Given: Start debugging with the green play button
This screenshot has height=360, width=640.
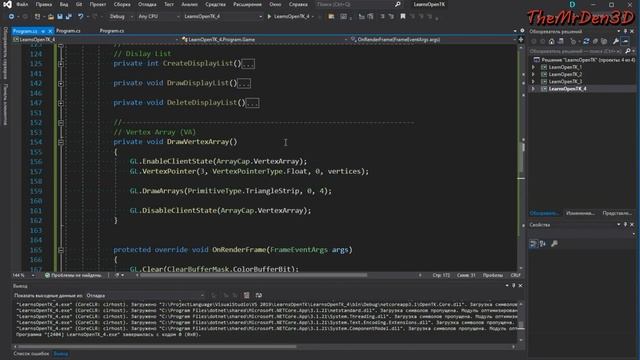Looking at the screenshot, I should [x=269, y=16].
